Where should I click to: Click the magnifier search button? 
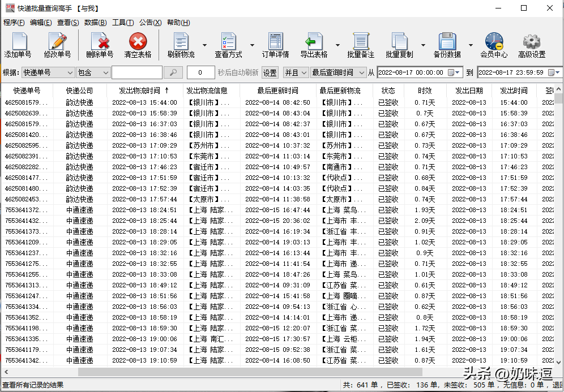pos(173,72)
